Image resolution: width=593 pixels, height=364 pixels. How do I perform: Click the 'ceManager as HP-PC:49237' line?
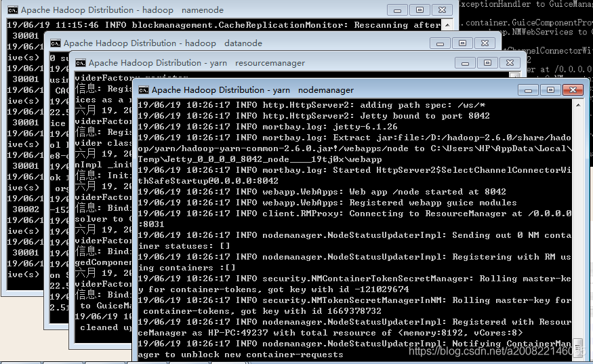[x=330, y=333]
